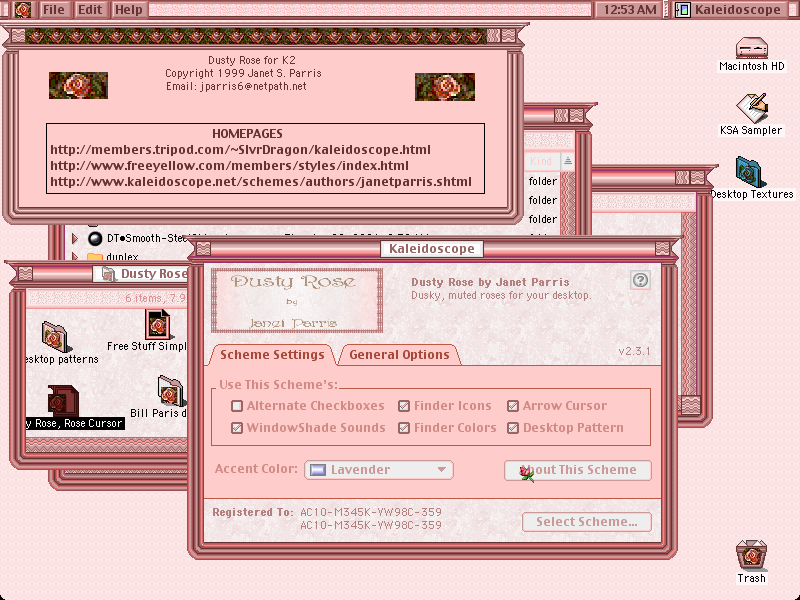Screen dimensions: 800x600
Task: Select the Free Stuff Simpl document icon
Action: (158, 324)
